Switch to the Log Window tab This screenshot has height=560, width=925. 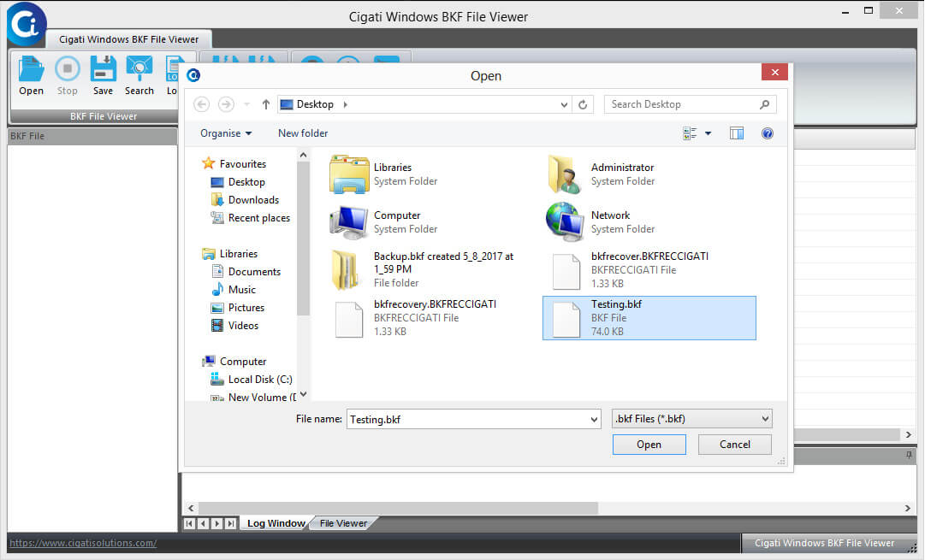coord(276,523)
